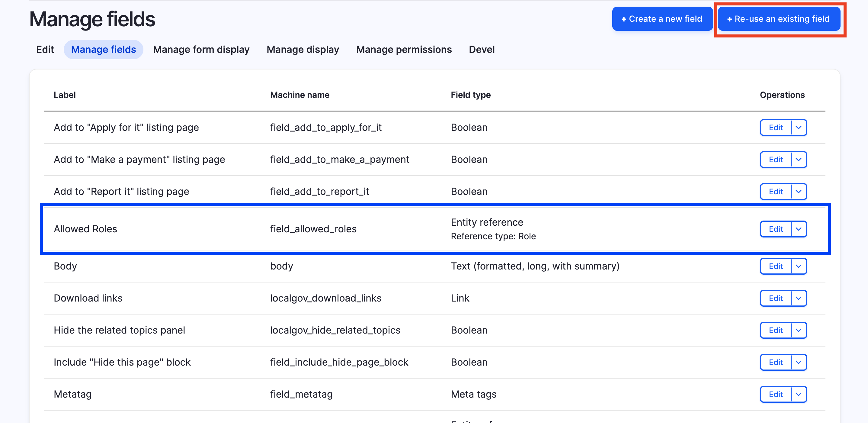Viewport: 868px width, 423px height.
Task: Expand the operations dropdown for Body
Action: (798, 266)
